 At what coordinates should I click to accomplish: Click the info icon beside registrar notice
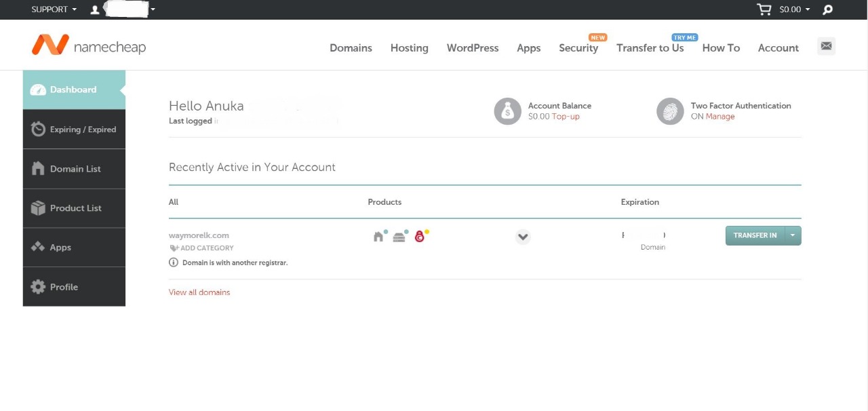pos(174,262)
